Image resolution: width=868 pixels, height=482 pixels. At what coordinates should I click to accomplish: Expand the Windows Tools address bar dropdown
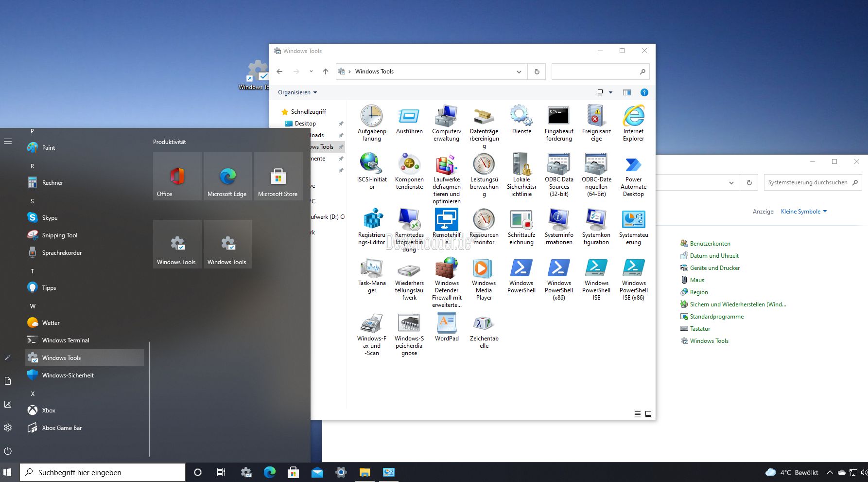pos(519,72)
